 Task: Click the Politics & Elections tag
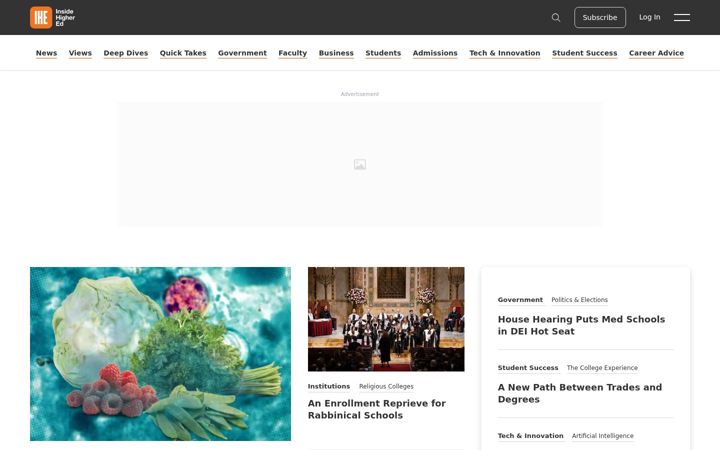579,299
